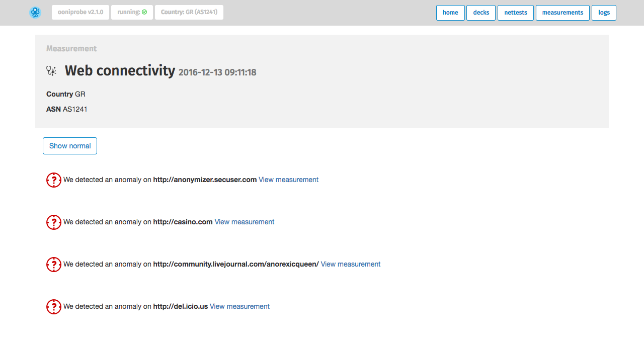
Task: Click the green running status check icon
Action: coord(145,12)
